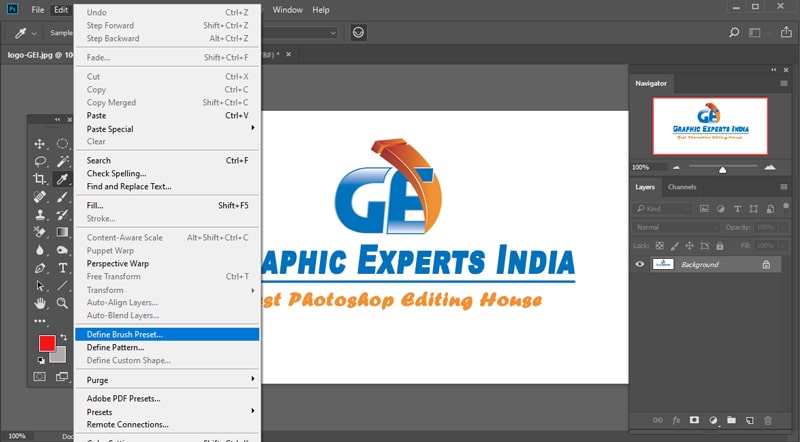The height and width of the screenshot is (442, 800).
Task: Click the gray background color swatch
Action: (x=60, y=357)
